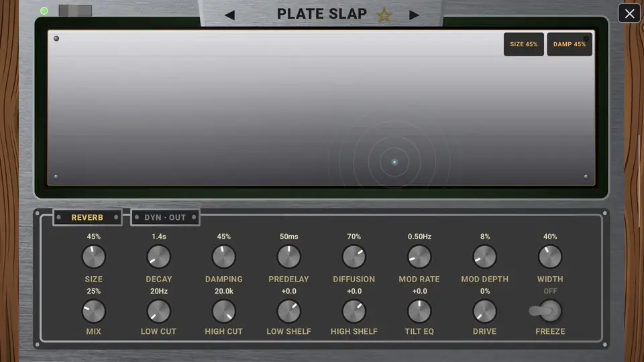Viewport: 644px width, 362px height.
Task: Click the glowing point on the plate display
Action: [x=394, y=162]
